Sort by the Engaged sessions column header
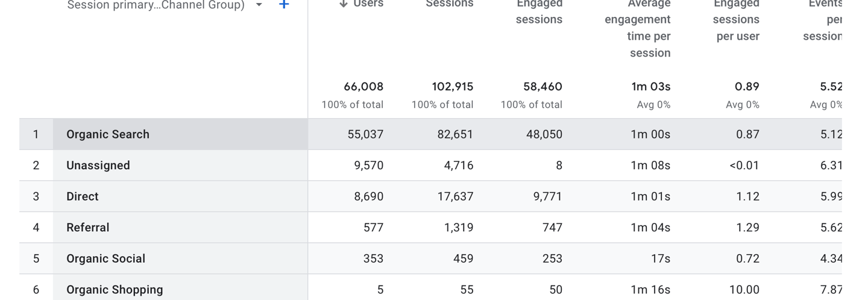This screenshot has width=868, height=300. pyautogui.click(x=539, y=12)
